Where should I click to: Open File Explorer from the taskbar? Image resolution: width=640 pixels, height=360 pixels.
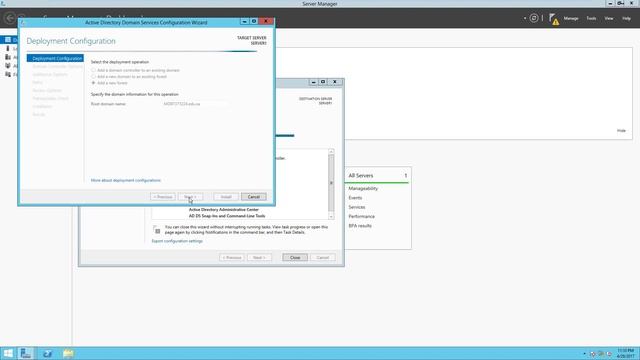[x=68, y=353]
